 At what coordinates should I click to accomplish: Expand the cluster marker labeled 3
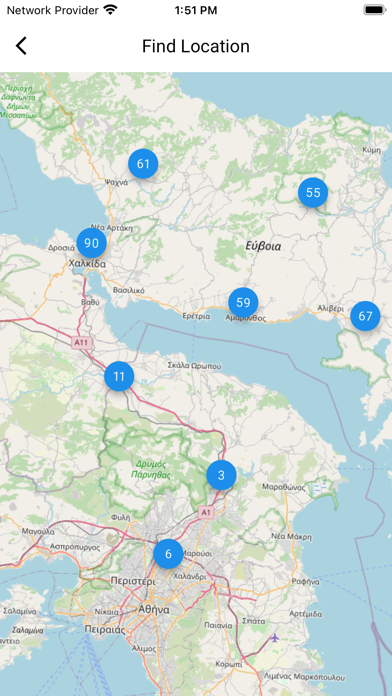point(221,475)
